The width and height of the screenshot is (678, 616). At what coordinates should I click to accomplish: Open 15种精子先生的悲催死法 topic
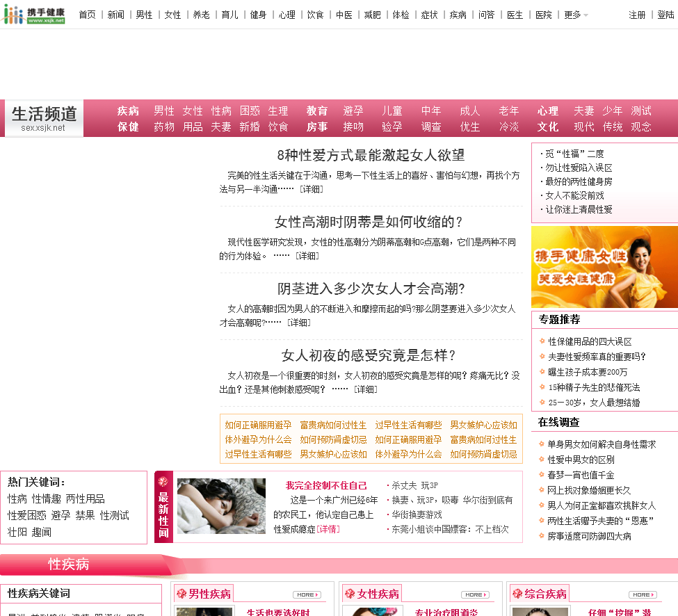point(594,387)
